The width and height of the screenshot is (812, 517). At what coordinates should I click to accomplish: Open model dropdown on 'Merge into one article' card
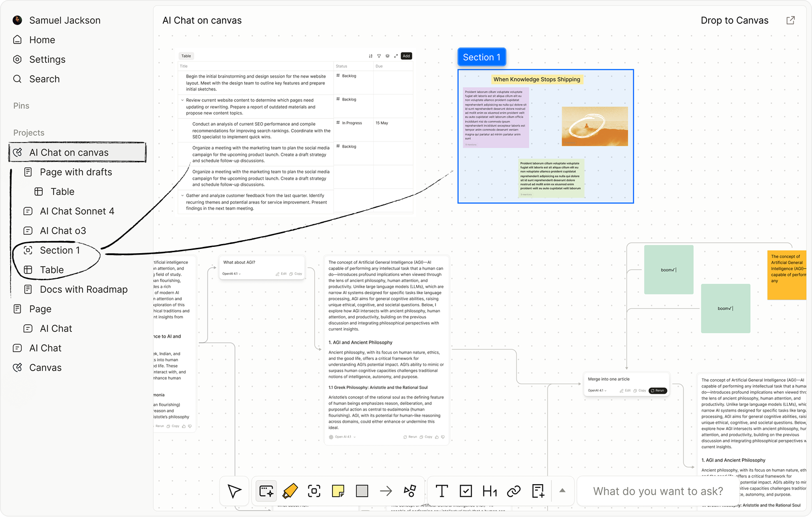(x=597, y=390)
